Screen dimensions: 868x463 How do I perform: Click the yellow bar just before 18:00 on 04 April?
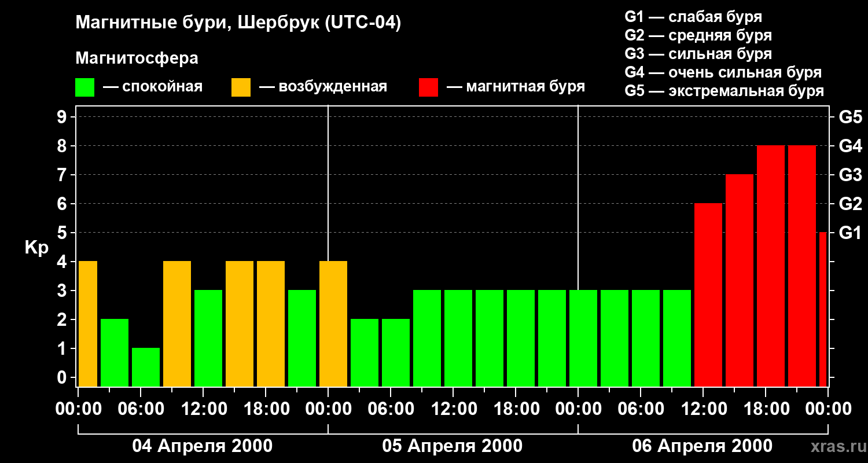240,324
